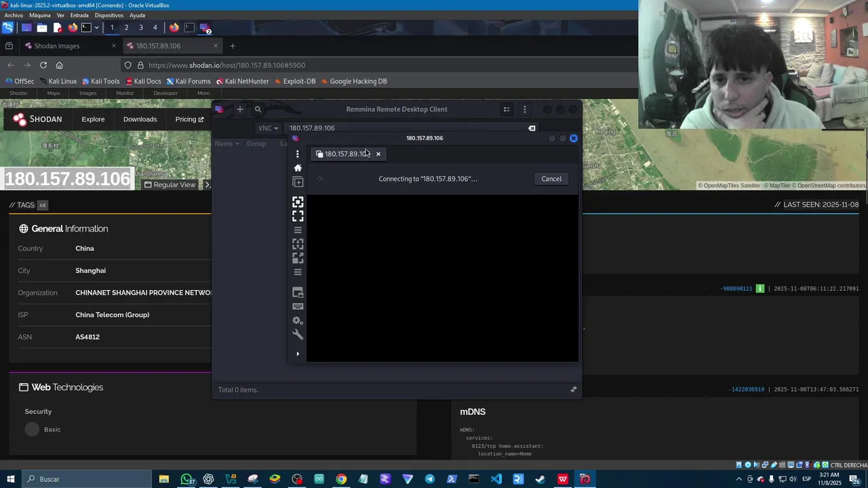Open the OffSec bookmark
The width and height of the screenshot is (868, 488).
pos(20,81)
